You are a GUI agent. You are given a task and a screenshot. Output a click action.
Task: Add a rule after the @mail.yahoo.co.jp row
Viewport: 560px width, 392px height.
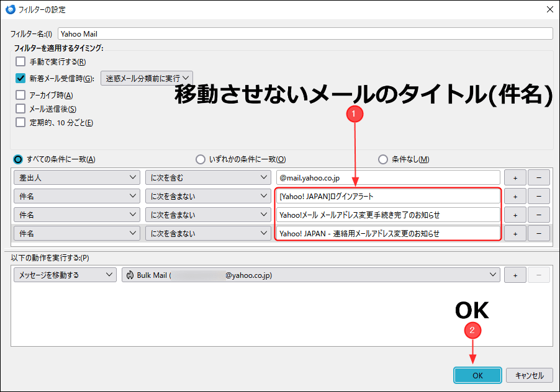[x=515, y=177]
